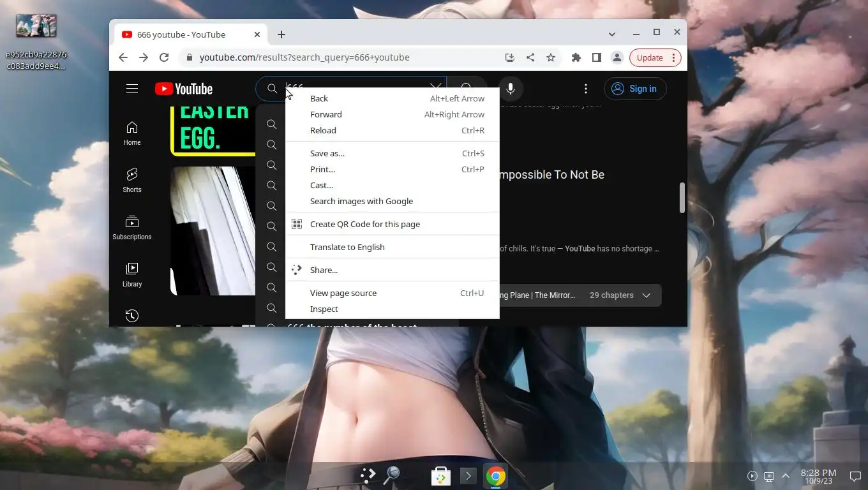Viewport: 868px width, 490px height.
Task: Toggle Chrome side panel icon
Action: pos(597,57)
